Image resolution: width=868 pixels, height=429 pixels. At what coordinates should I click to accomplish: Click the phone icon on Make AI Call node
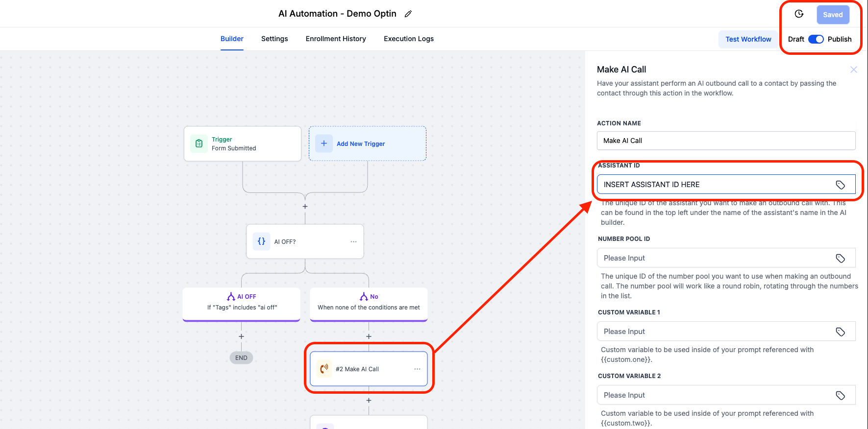324,369
